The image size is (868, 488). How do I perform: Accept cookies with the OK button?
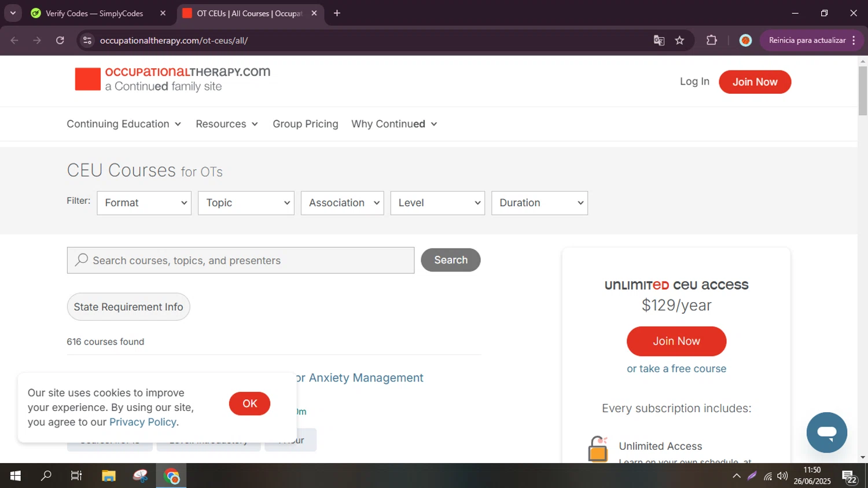pyautogui.click(x=249, y=403)
